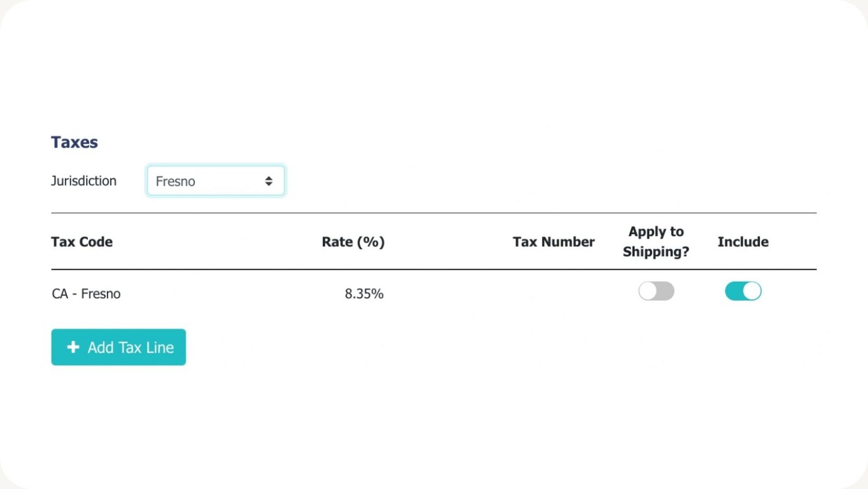The width and height of the screenshot is (868, 489).
Task: Disable the Include toggle for CA - Fresno
Action: click(743, 291)
